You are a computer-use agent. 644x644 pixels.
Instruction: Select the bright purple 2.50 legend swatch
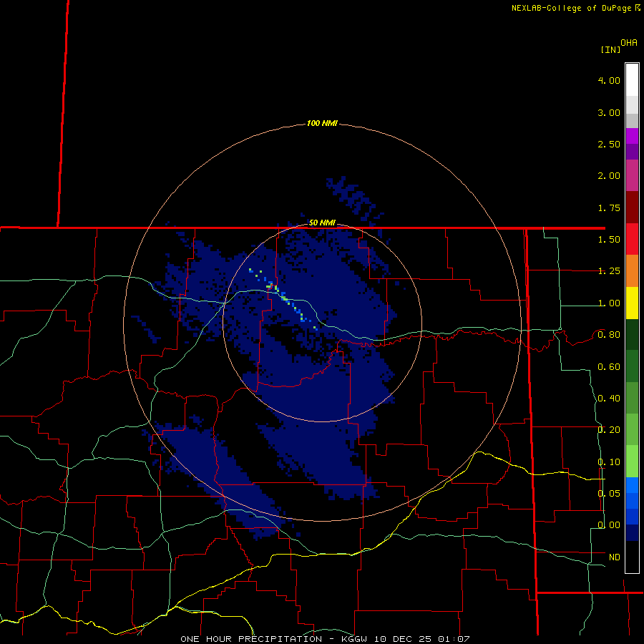coord(632,136)
